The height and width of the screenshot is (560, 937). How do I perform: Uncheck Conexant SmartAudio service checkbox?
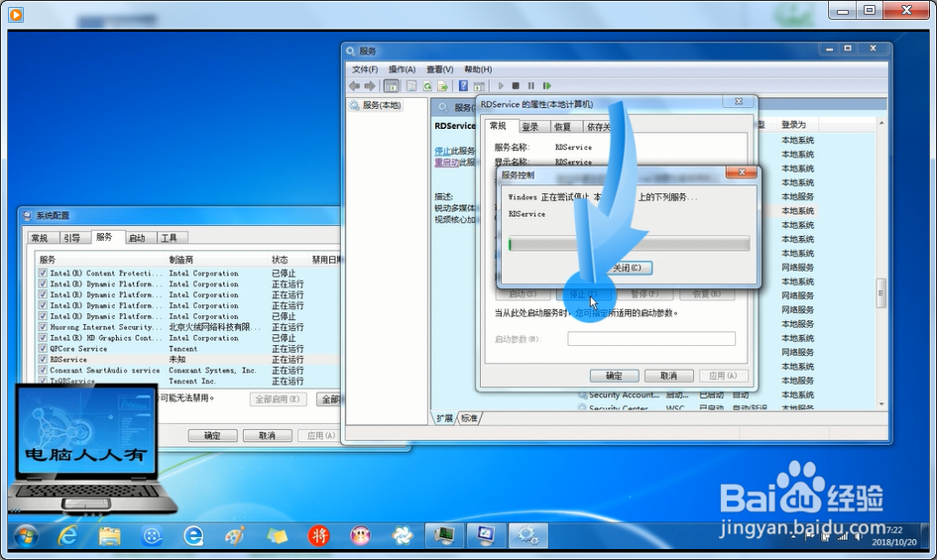(x=43, y=370)
